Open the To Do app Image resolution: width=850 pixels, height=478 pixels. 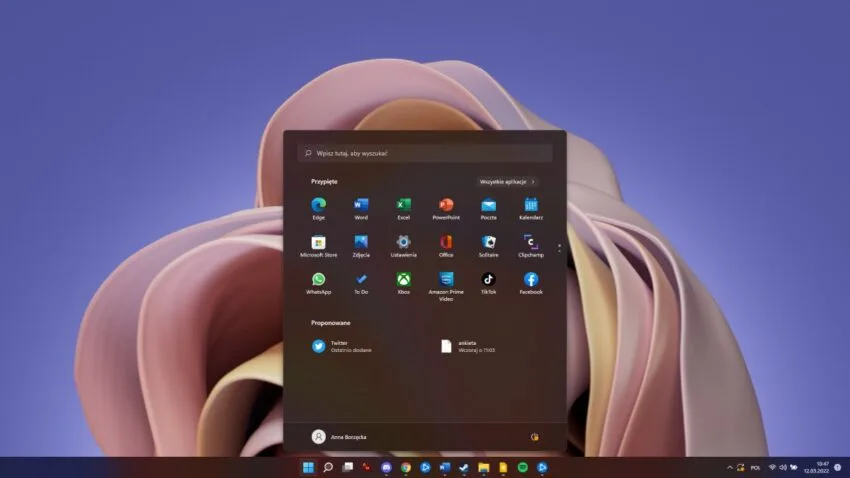coord(361,283)
